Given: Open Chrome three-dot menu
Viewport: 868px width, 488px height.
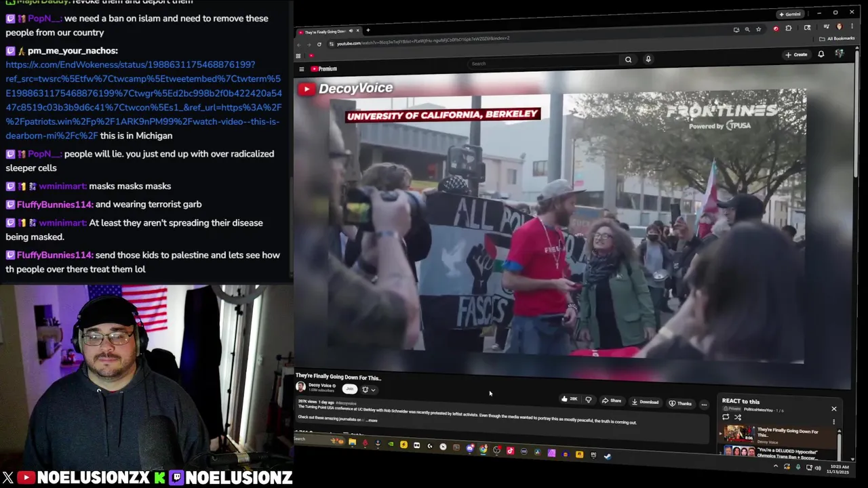Looking at the screenshot, I should [852, 26].
